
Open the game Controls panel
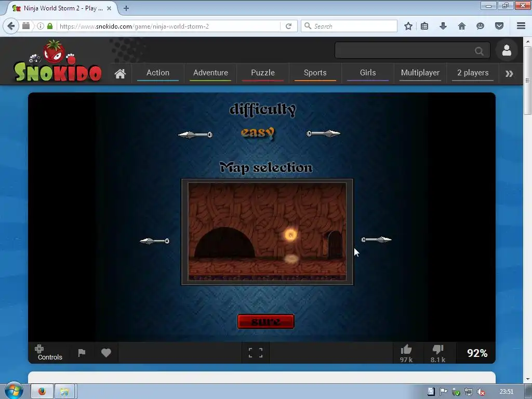(x=49, y=353)
